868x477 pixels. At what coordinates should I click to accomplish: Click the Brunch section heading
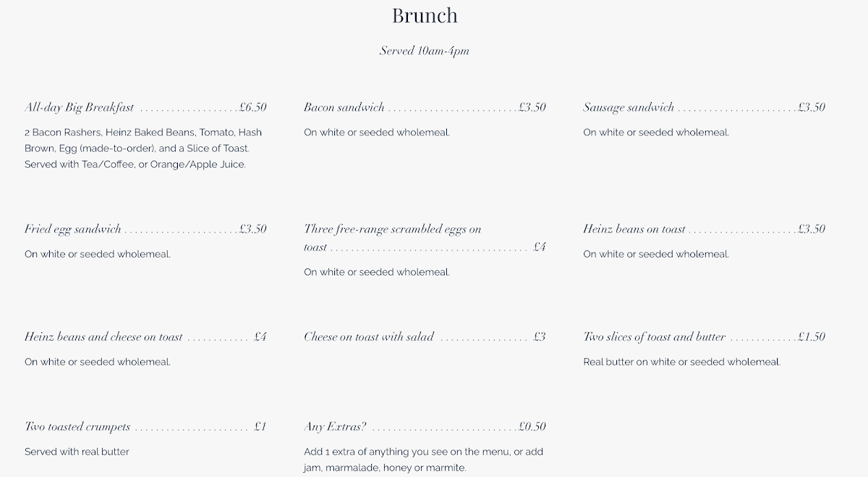[425, 16]
